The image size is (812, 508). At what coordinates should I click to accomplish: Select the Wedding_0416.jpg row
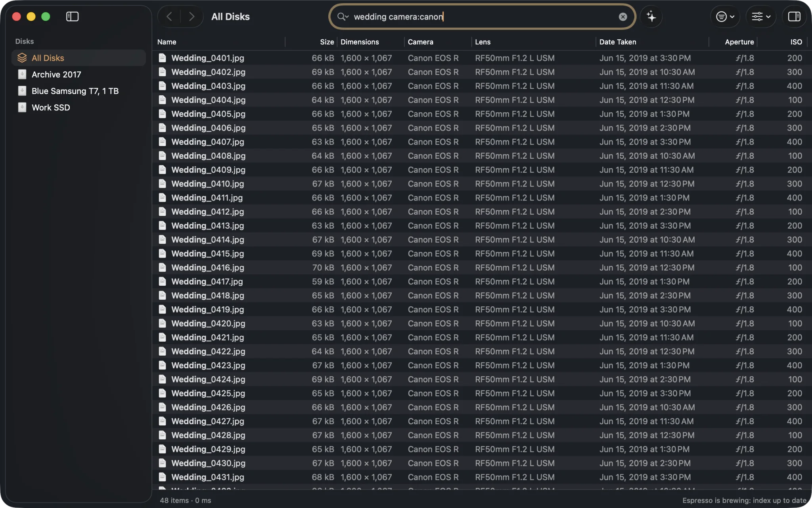pyautogui.click(x=481, y=267)
